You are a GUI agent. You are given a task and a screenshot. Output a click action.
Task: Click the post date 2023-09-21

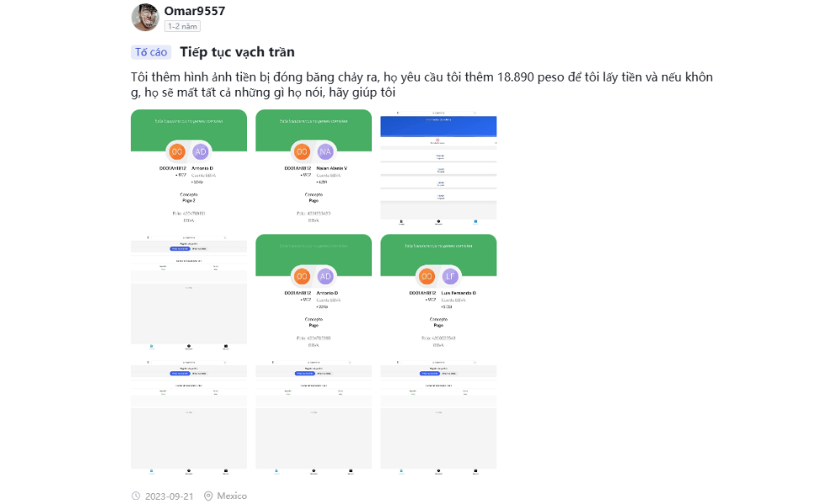(169, 496)
